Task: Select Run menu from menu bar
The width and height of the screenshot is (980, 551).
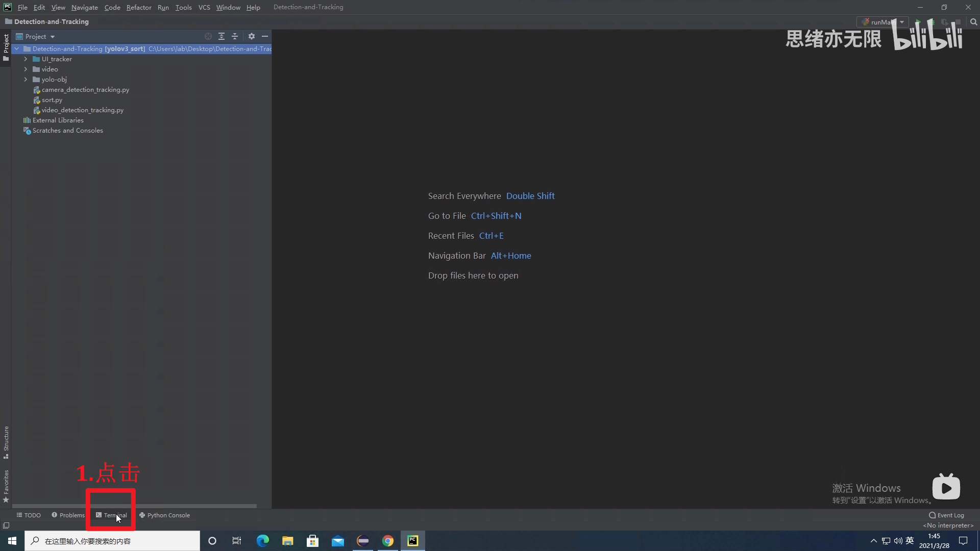Action: tap(162, 7)
